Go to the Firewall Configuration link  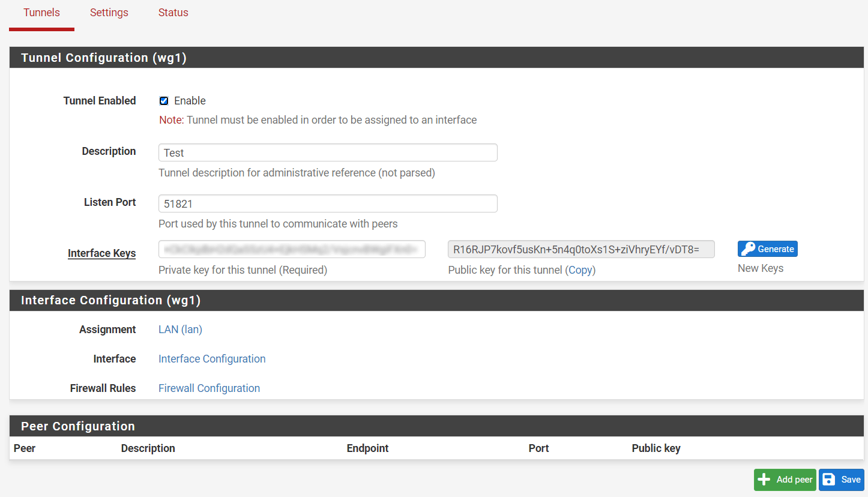pyautogui.click(x=209, y=388)
